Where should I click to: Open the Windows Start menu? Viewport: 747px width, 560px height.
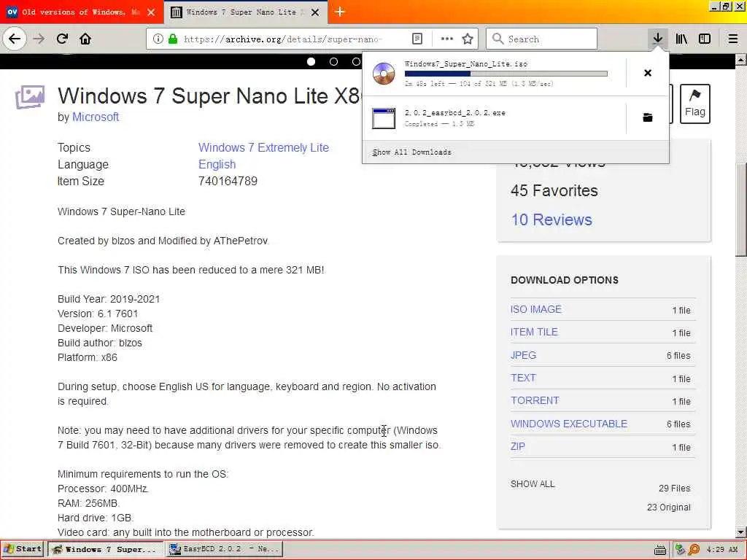click(22, 549)
